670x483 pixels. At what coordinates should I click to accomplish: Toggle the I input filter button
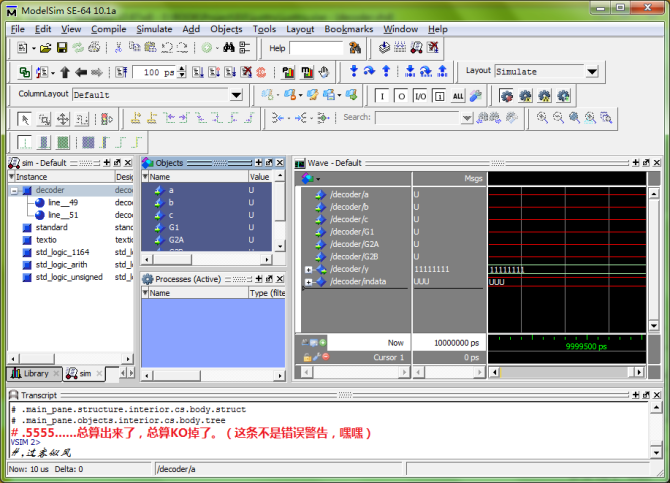[382, 96]
